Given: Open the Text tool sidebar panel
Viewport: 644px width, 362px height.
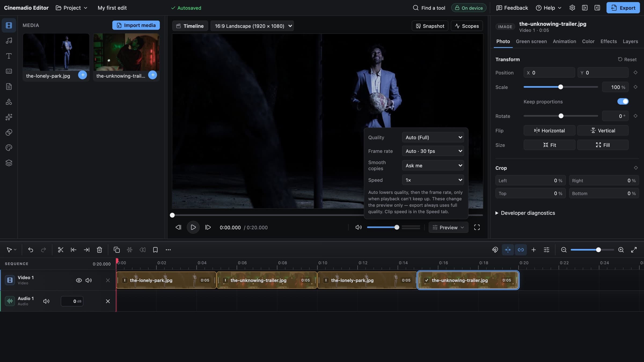Looking at the screenshot, I should (x=9, y=56).
